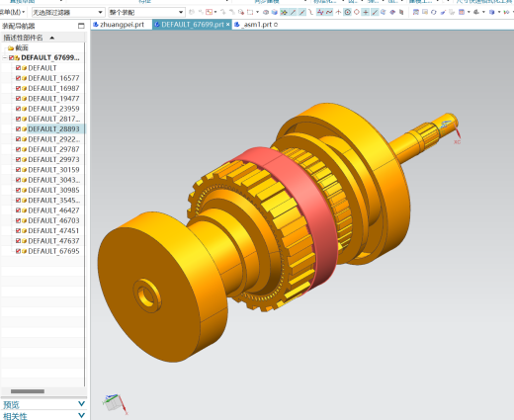The image size is (514, 420).
Task: Open the 无选择过滤器 selection filter dropdown
Action: [68, 13]
